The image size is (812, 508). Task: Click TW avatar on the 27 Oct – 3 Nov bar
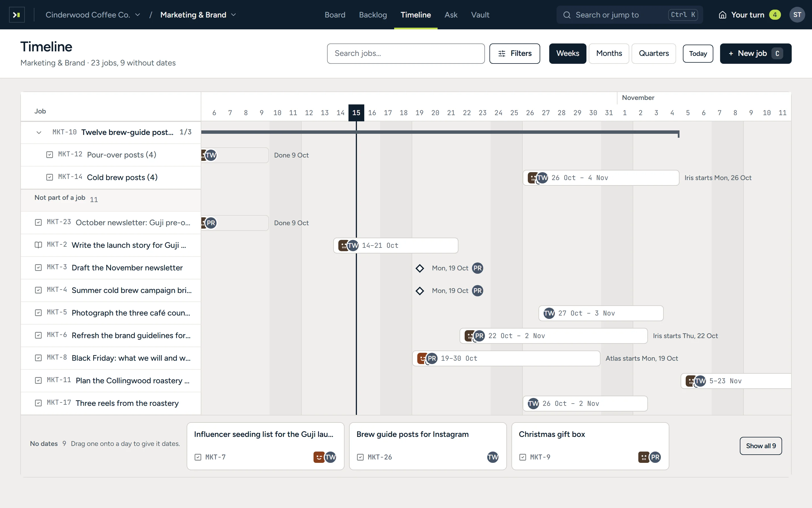(x=549, y=313)
